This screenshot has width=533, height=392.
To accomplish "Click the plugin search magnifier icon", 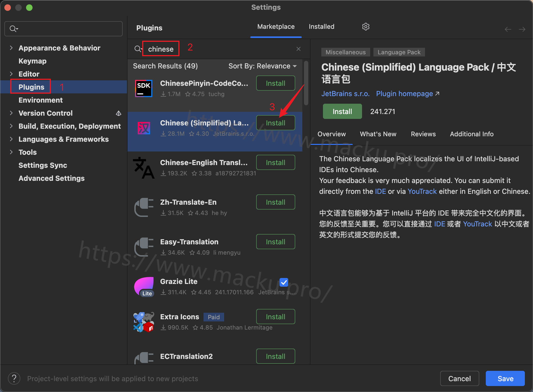I will click(x=138, y=49).
